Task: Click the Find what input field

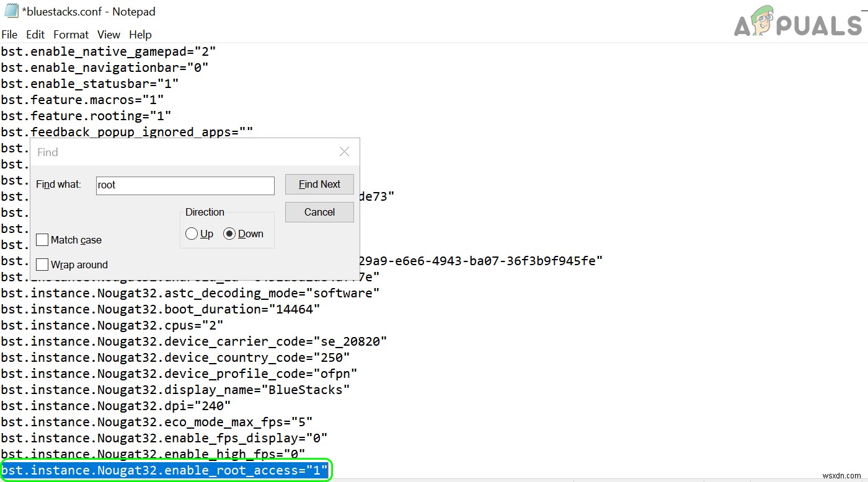Action: [x=185, y=185]
